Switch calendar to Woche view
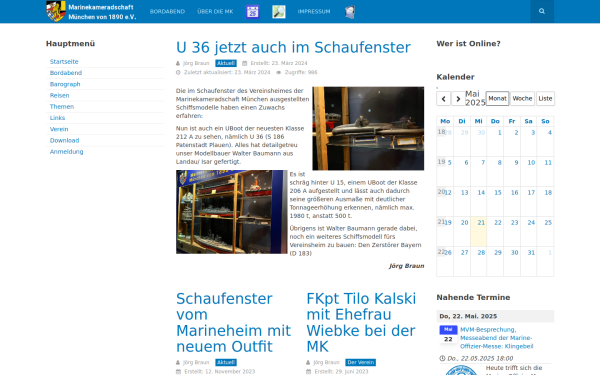The height and width of the screenshot is (375, 600). [522, 98]
